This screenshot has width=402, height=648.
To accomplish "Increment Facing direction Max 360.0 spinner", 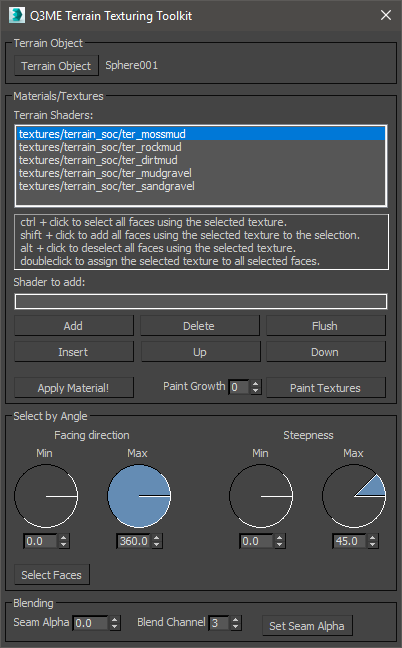I will pyautogui.click(x=157, y=538).
